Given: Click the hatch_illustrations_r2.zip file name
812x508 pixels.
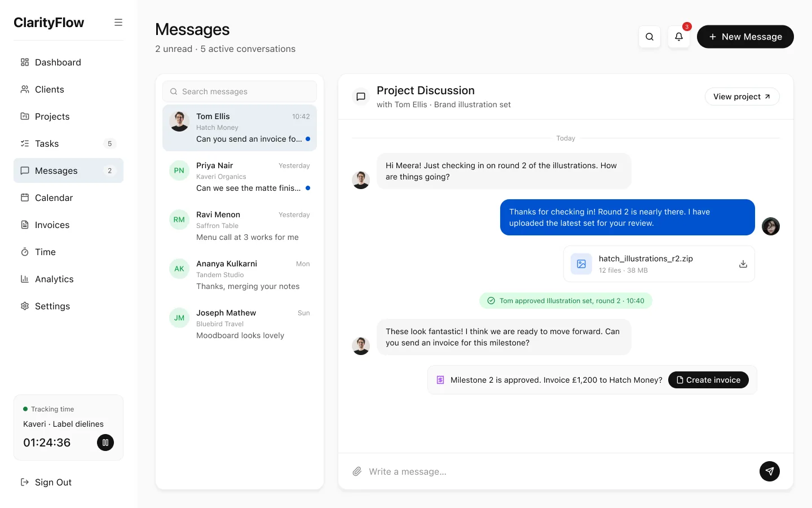Looking at the screenshot, I should tap(646, 259).
